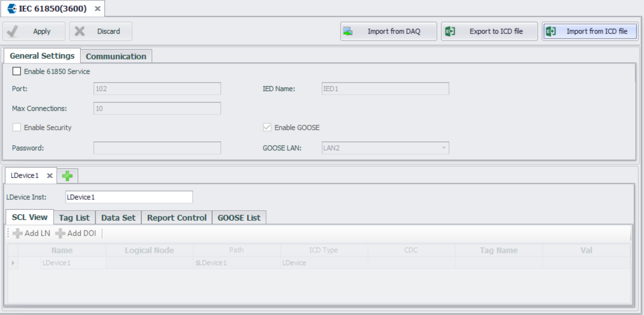Click the green plus add LDevice icon
644x315 pixels.
pos(67,176)
